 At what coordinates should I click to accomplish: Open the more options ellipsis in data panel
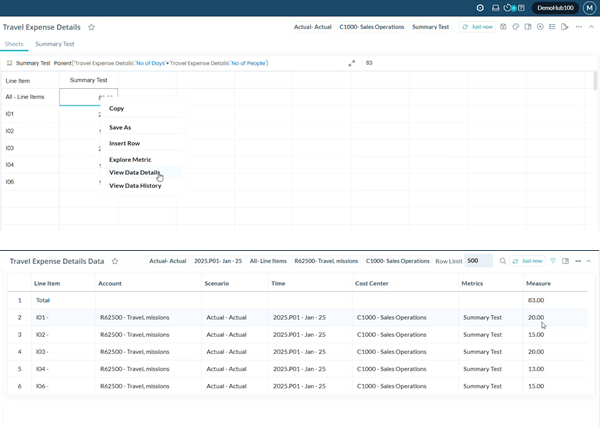pos(577,261)
